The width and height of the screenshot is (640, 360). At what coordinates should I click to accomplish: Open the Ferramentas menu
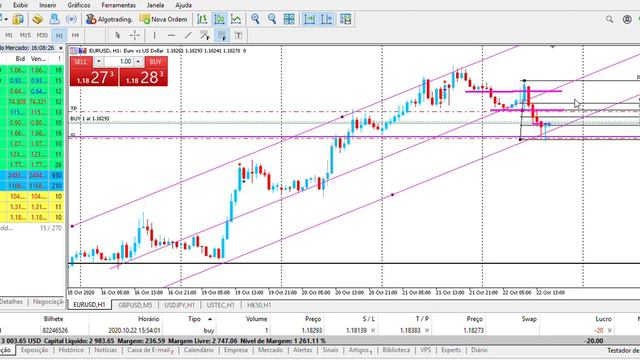(118, 5)
